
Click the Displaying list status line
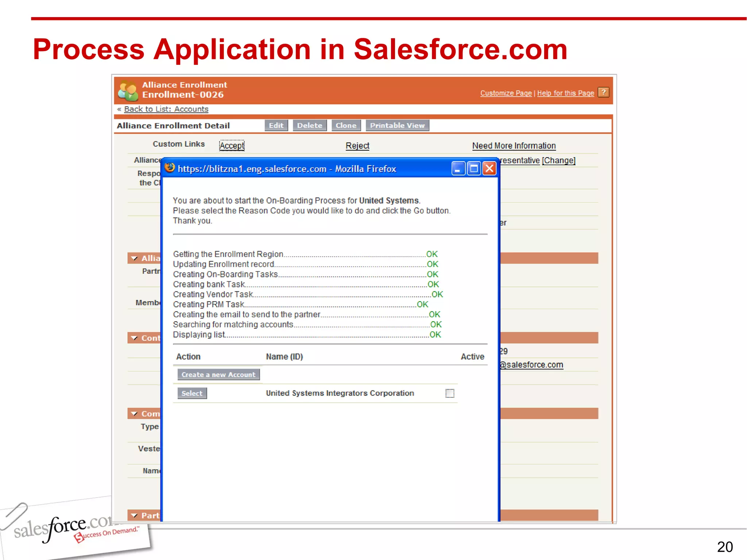[307, 335]
